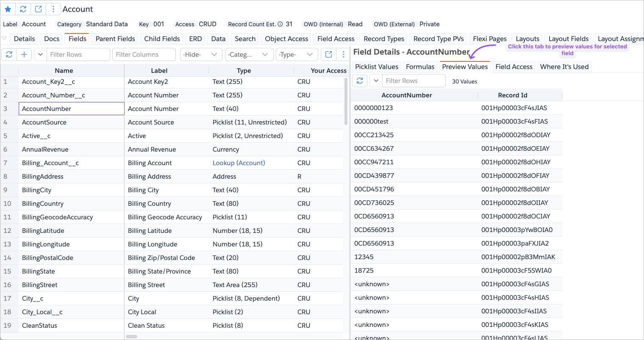The height and width of the screenshot is (340, 644).
Task: Click the export icon right of Type filter
Action: pos(328,54)
